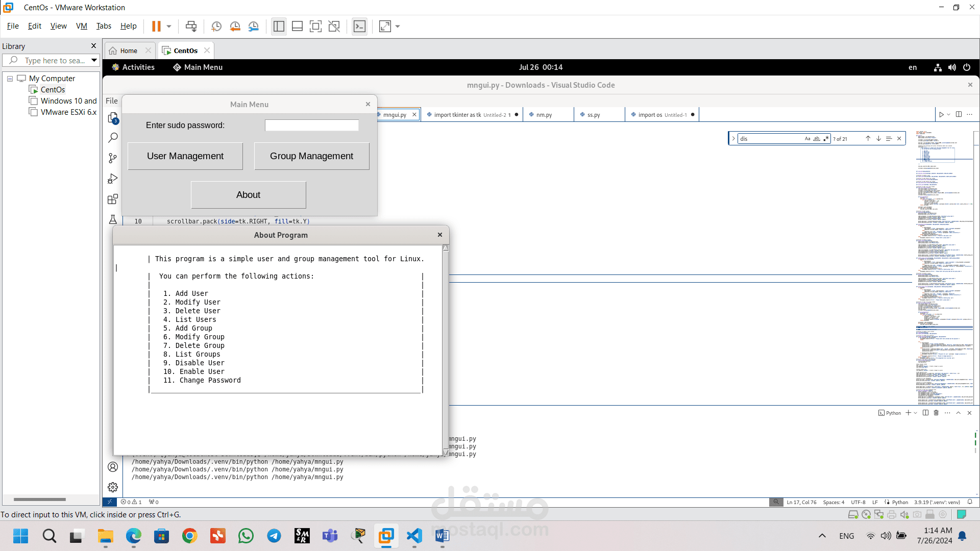Click the User Management button
Screen dimensions: 980x551
[x=185, y=156]
